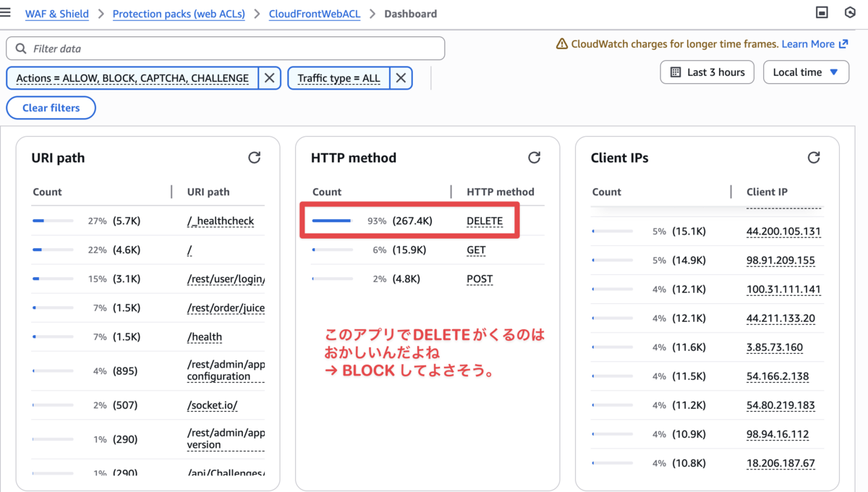Click the 4.8K count for POST
This screenshot has width=868, height=492.
click(406, 279)
